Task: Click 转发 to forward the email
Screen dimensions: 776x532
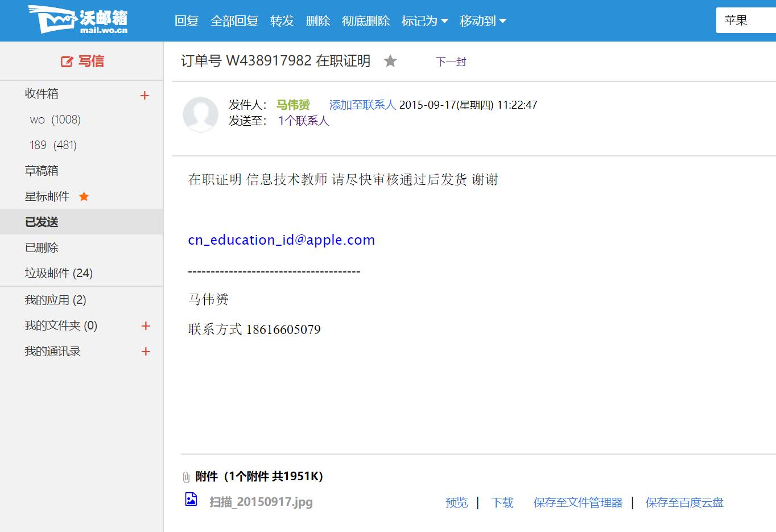Action: (x=282, y=20)
